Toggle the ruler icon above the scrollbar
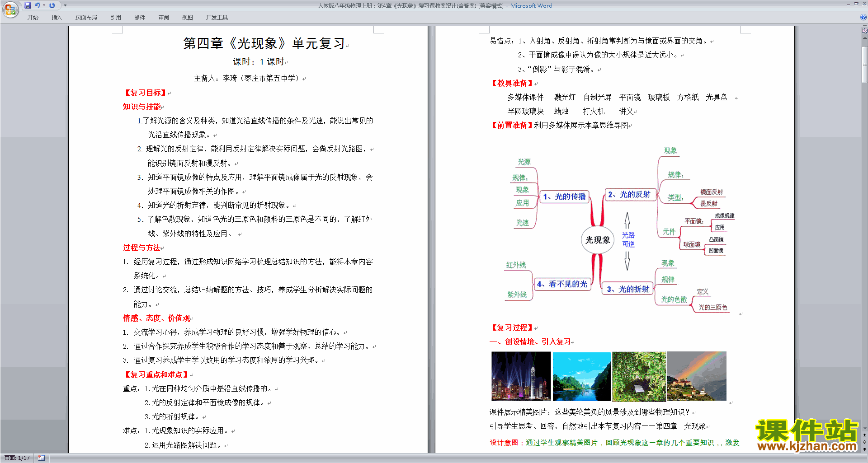Screen dimensions: 868x463 click(865, 31)
